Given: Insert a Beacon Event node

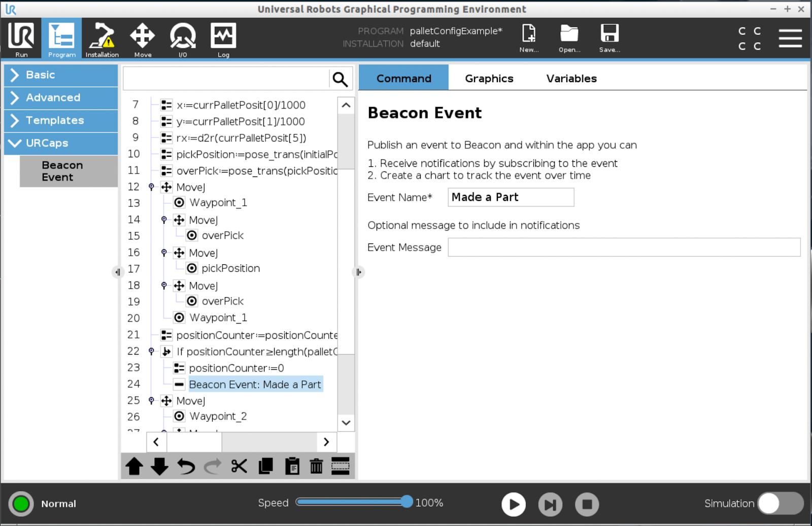Looking at the screenshot, I should pos(69,171).
